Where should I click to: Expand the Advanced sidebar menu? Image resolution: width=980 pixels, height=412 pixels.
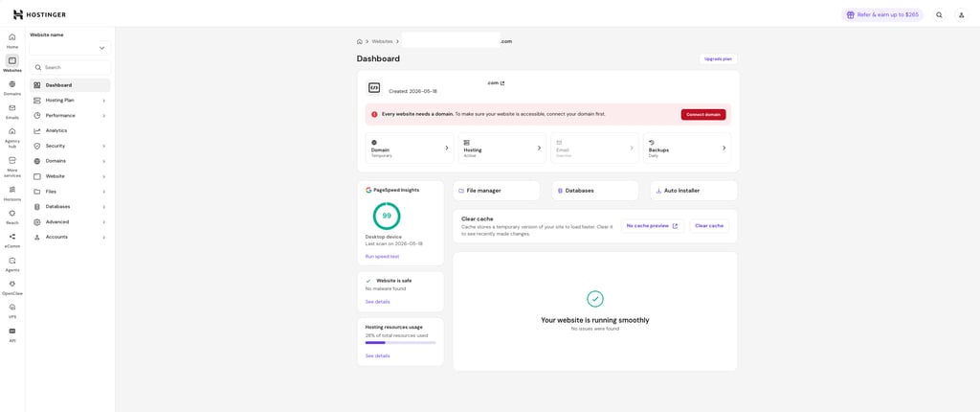70,221
